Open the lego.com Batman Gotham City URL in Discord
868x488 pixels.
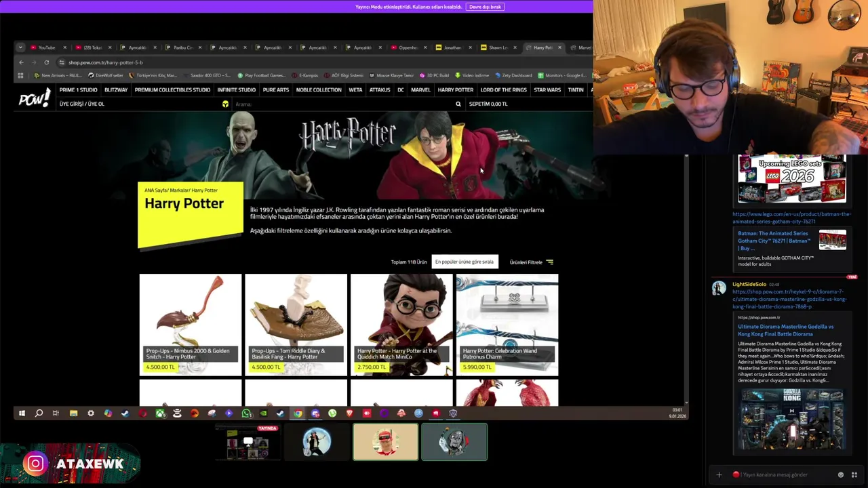[x=791, y=218]
